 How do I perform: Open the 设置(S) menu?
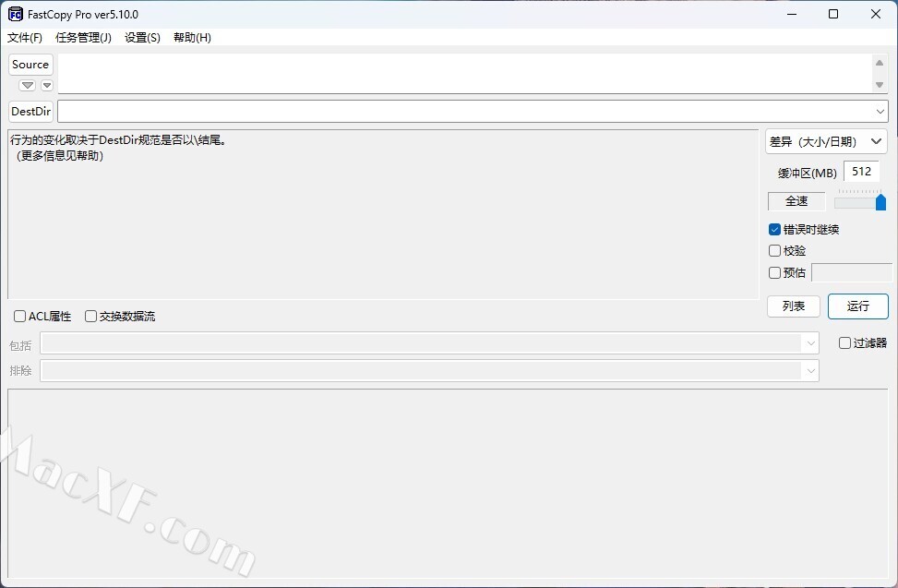[x=142, y=38]
